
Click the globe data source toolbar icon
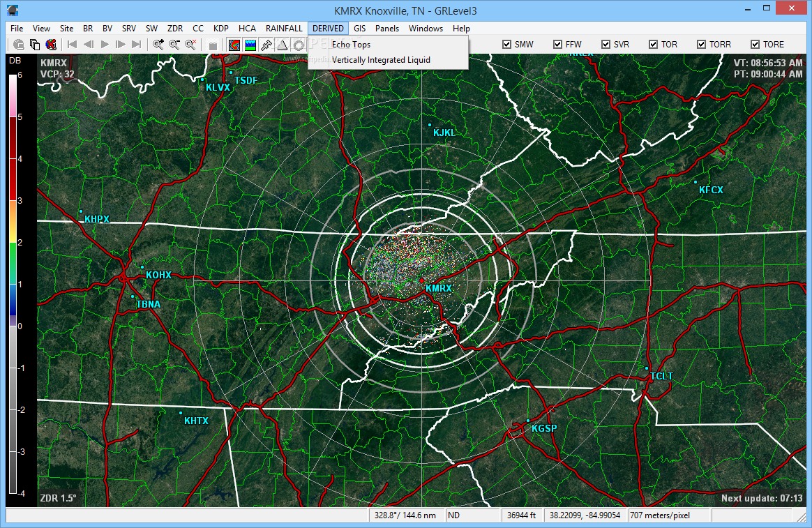click(x=19, y=45)
